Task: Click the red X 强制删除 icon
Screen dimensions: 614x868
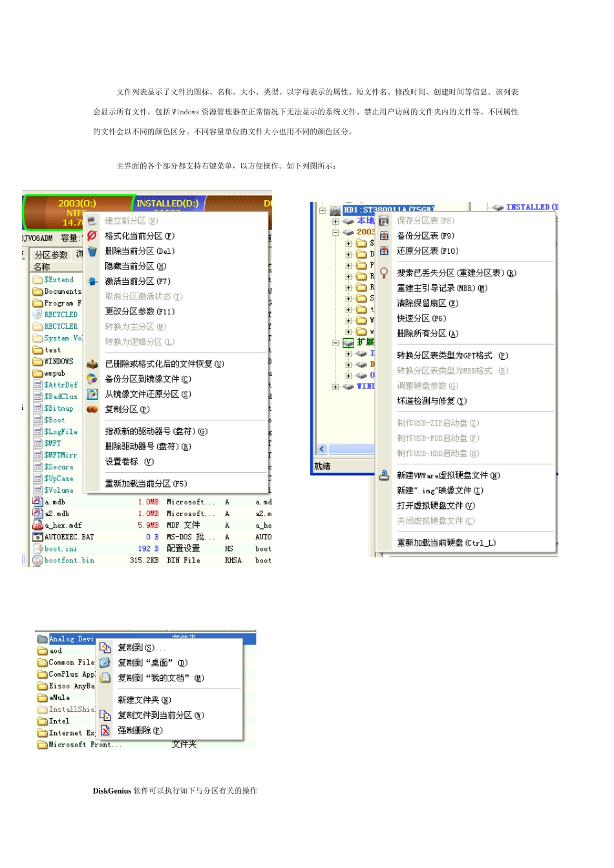Action: pyautogui.click(x=105, y=730)
